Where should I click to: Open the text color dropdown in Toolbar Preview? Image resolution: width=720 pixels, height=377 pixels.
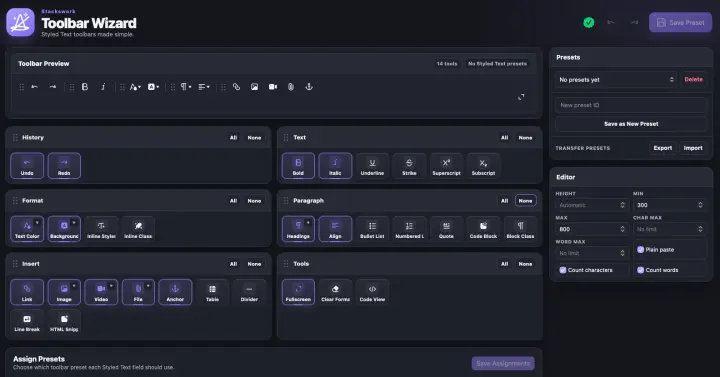click(135, 87)
